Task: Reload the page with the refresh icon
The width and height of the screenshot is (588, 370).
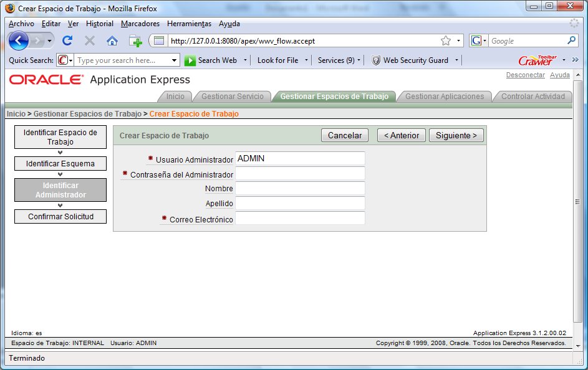Action: [67, 40]
